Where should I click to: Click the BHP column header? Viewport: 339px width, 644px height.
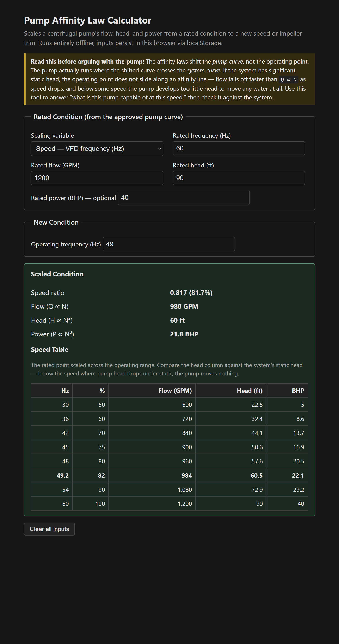pos(287,391)
